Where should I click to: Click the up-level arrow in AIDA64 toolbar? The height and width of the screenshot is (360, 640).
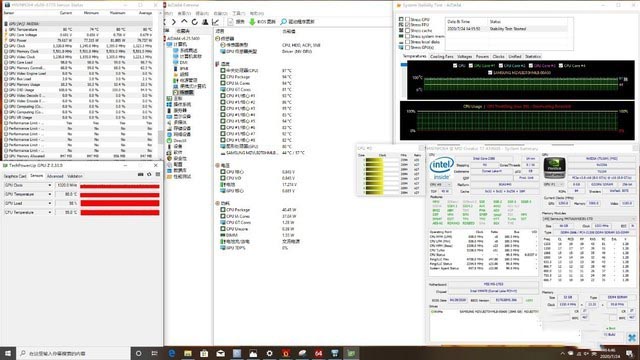pyautogui.click(x=184, y=22)
